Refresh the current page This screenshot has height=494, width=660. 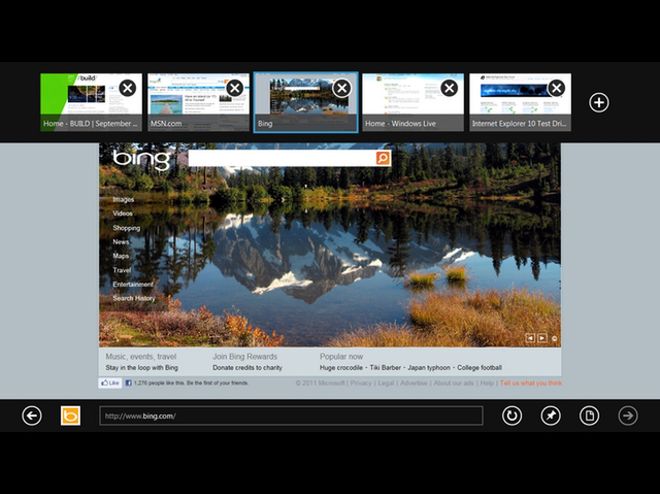(512, 416)
